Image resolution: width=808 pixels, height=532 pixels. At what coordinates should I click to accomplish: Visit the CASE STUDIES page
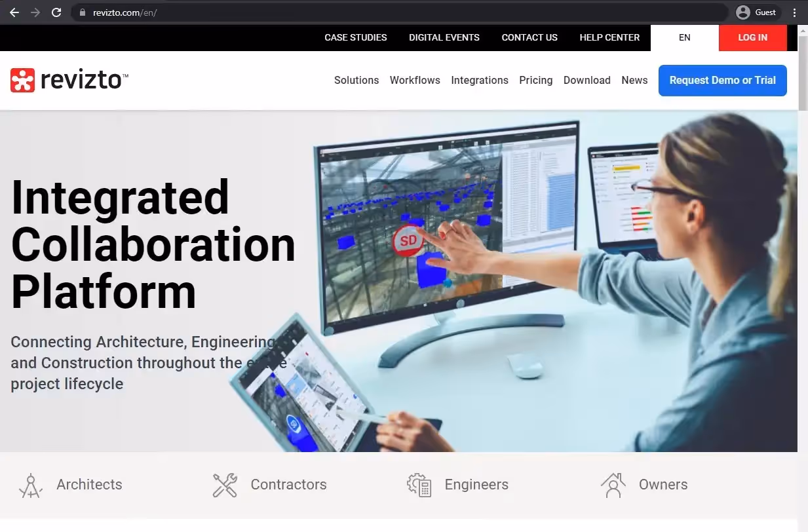tap(356, 37)
